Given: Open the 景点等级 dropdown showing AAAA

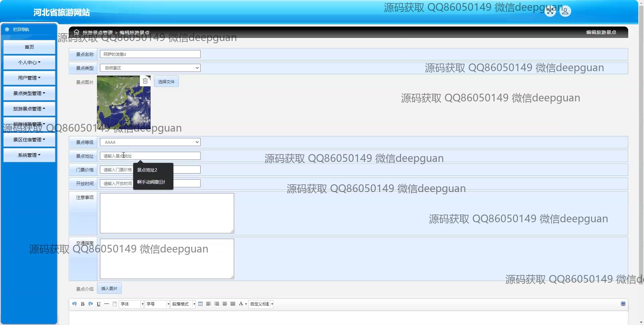Looking at the screenshot, I should point(150,142).
